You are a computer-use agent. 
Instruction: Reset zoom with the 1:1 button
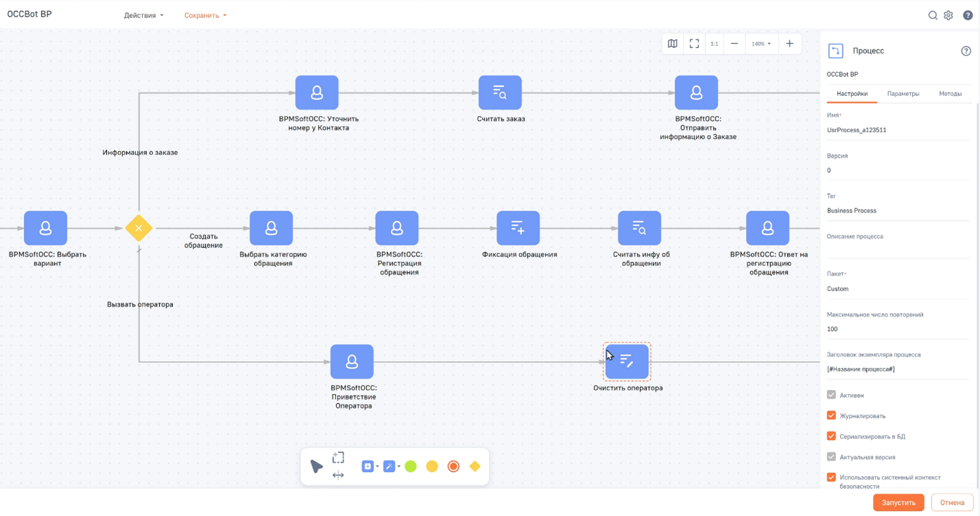click(x=714, y=44)
